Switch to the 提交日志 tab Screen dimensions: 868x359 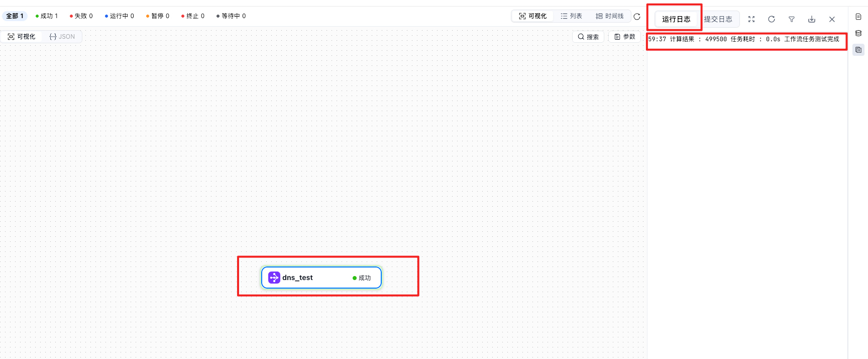point(718,19)
